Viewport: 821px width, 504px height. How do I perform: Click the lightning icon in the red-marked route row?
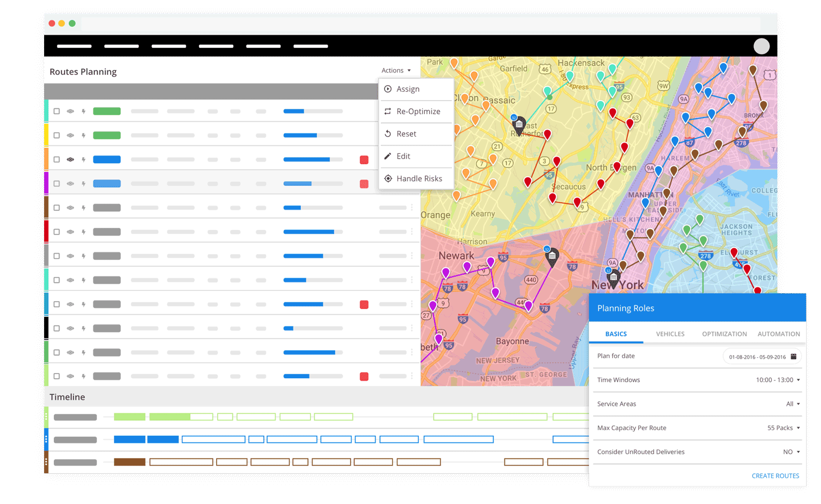[84, 232]
